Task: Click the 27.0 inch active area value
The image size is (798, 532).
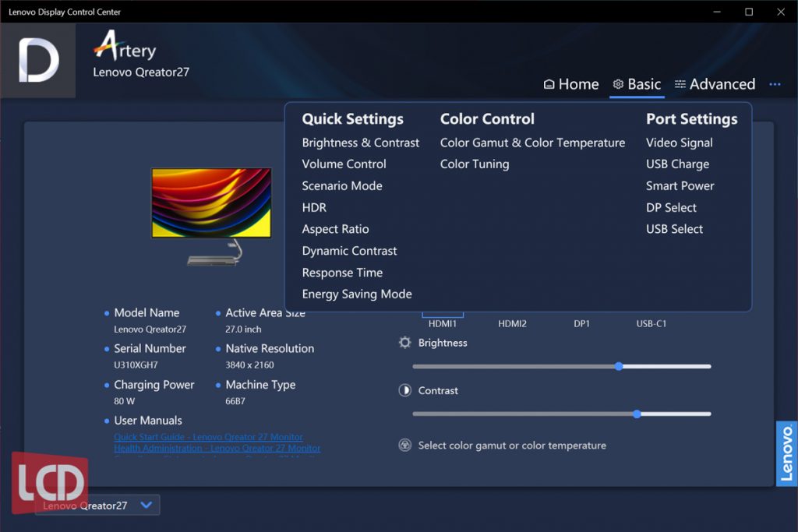Action: point(243,329)
